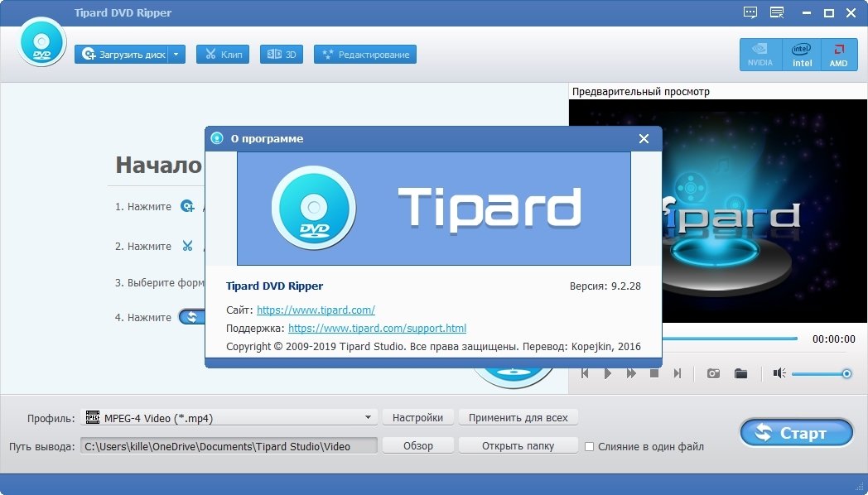This screenshot has width=868, height=495.
Task: Click Apply to All (Применить для всех) button
Action: point(518,417)
